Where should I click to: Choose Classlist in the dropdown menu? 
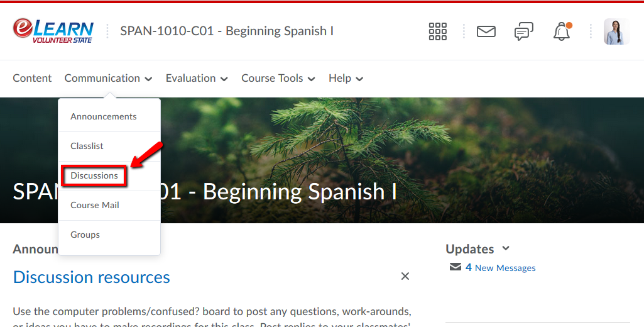[87, 146]
